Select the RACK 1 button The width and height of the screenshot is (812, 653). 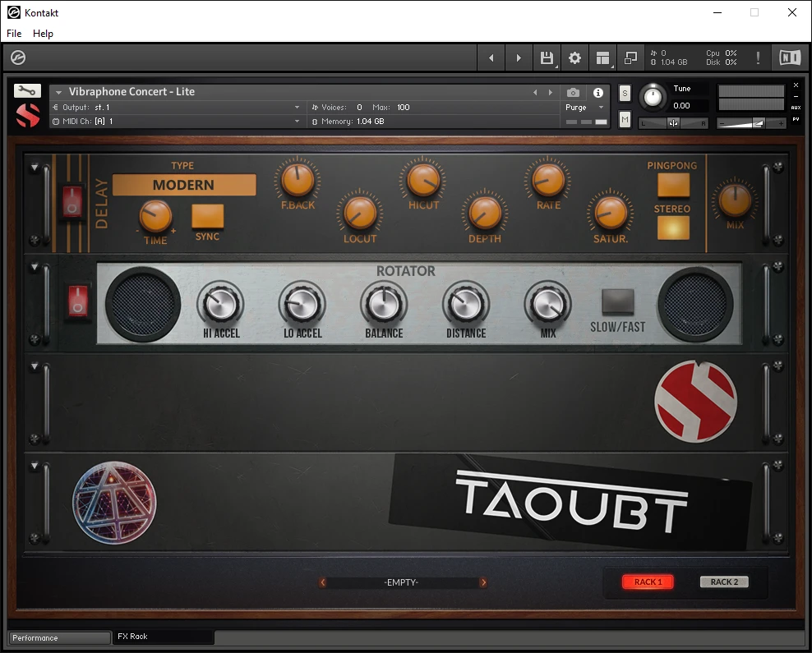tap(648, 582)
